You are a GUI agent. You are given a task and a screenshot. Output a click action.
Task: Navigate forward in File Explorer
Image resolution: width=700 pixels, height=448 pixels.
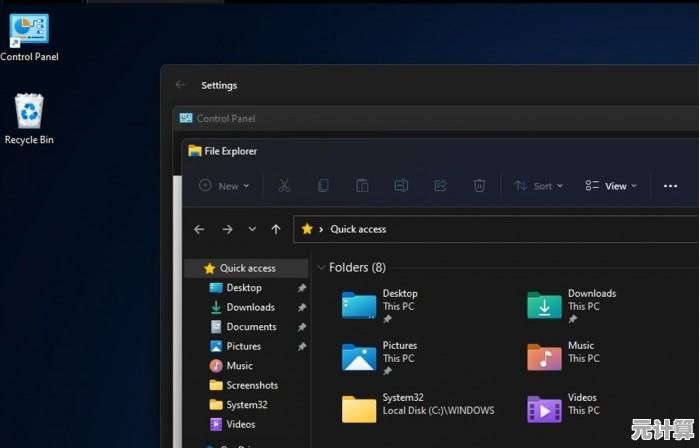pyautogui.click(x=227, y=229)
